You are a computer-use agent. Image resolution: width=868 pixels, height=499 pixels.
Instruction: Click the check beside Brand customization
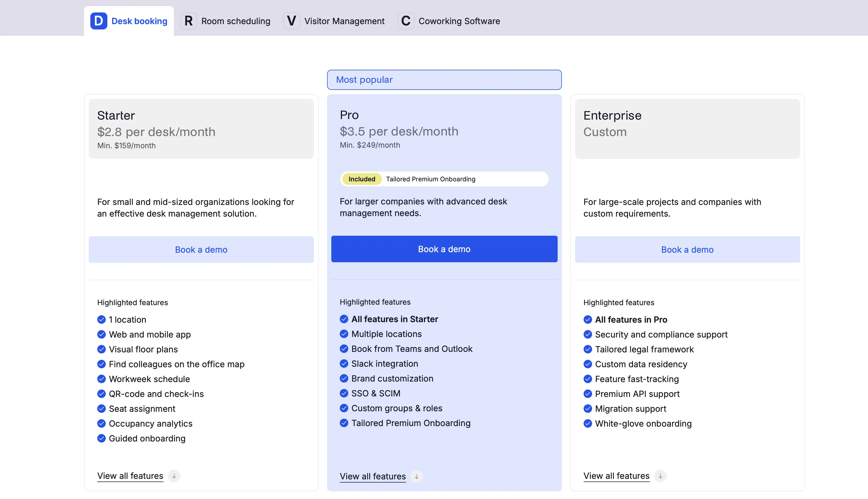[x=344, y=378]
